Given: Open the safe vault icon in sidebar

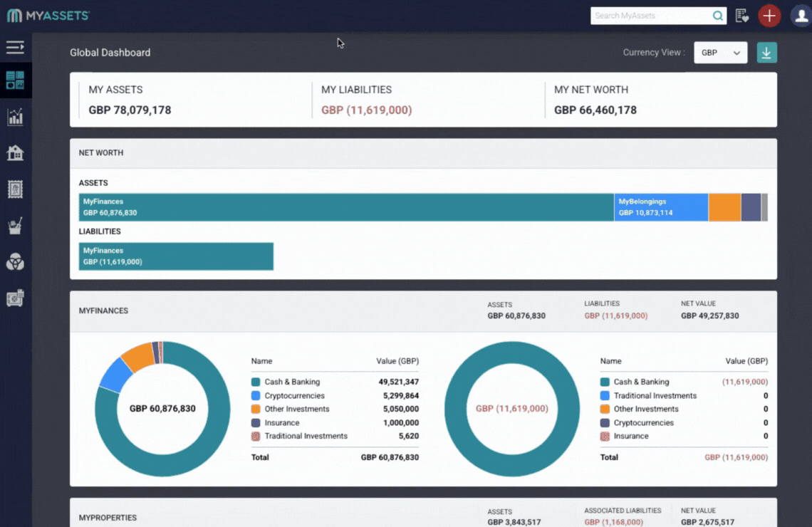Looking at the screenshot, I should pos(15,298).
